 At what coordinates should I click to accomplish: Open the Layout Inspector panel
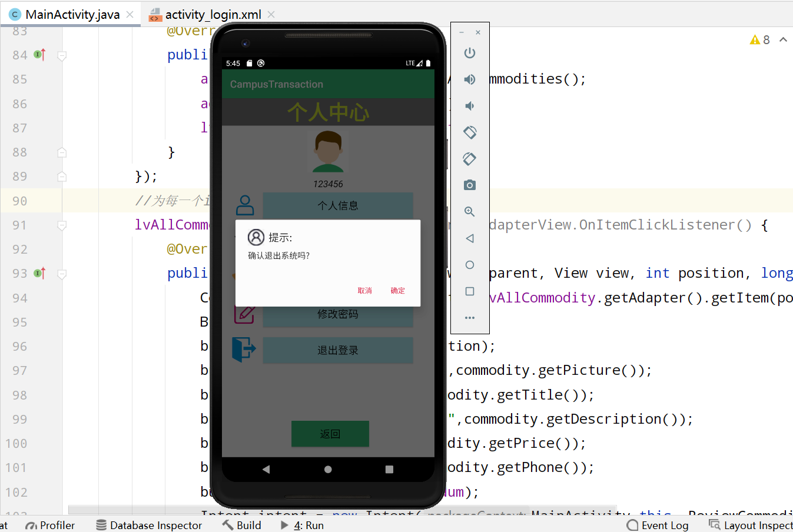coord(751,525)
